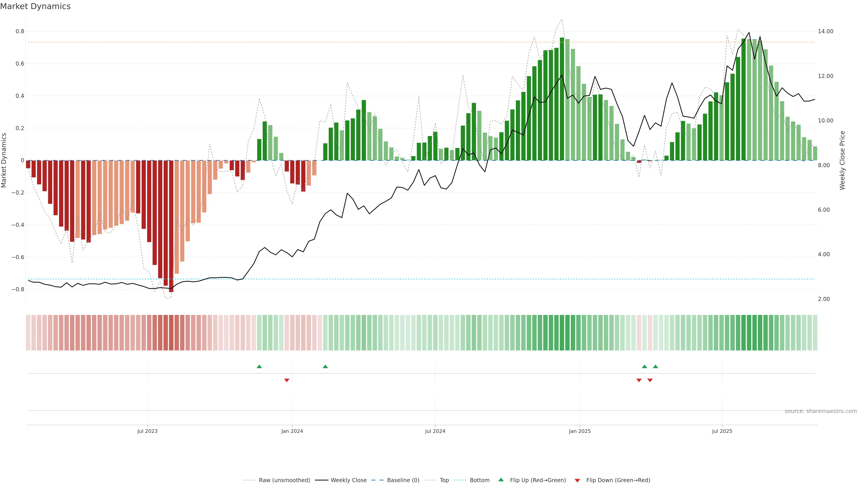Hide the Top threshold legend item
Screen dimensions: 868x488
point(444,480)
